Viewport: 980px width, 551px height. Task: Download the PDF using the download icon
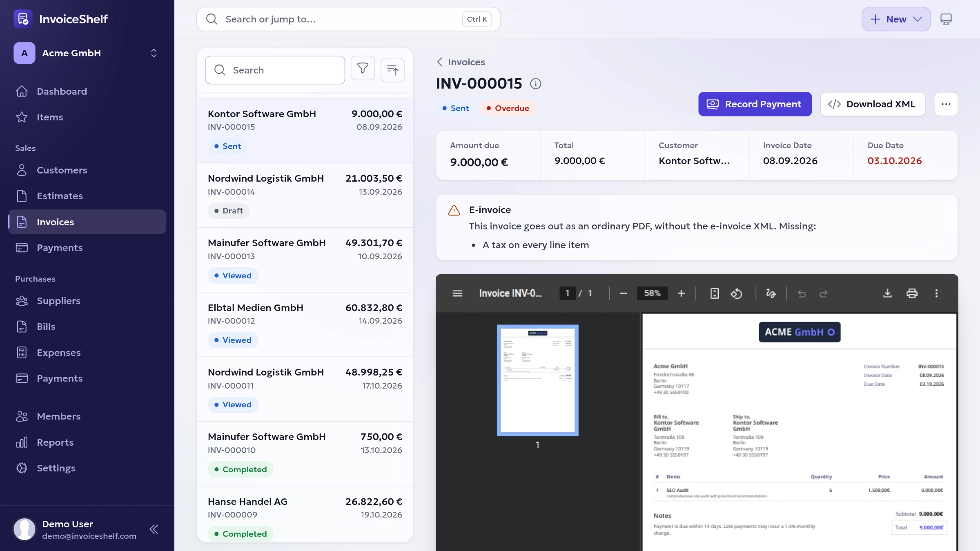(887, 293)
